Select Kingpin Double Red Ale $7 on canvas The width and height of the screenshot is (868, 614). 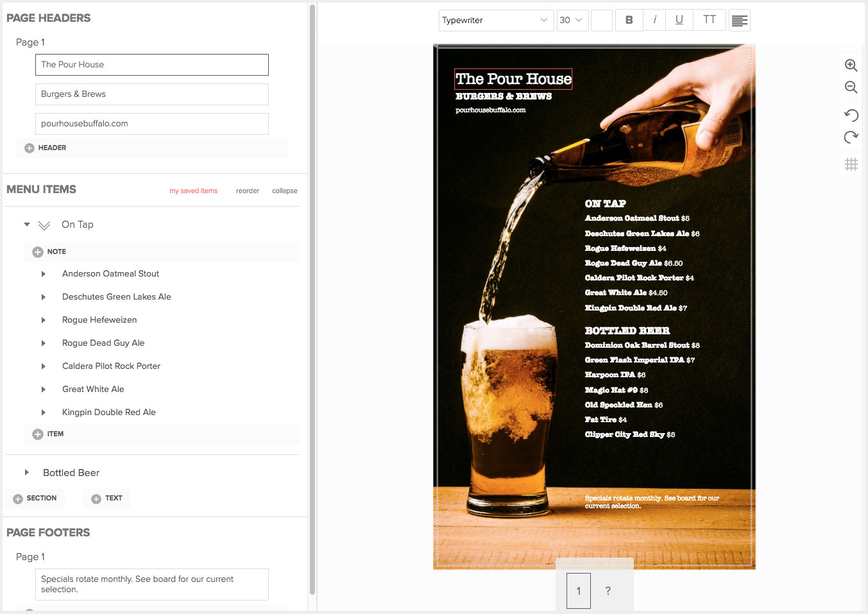pyautogui.click(x=636, y=308)
